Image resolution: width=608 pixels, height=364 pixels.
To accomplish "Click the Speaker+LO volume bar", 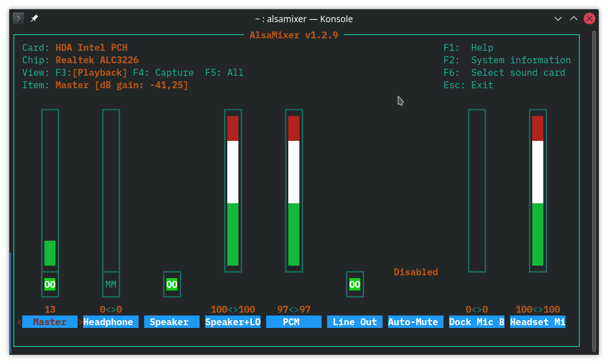I will click(233, 190).
